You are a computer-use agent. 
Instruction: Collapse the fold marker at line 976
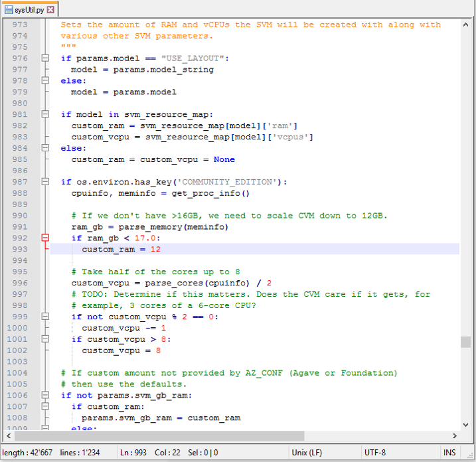click(45, 58)
